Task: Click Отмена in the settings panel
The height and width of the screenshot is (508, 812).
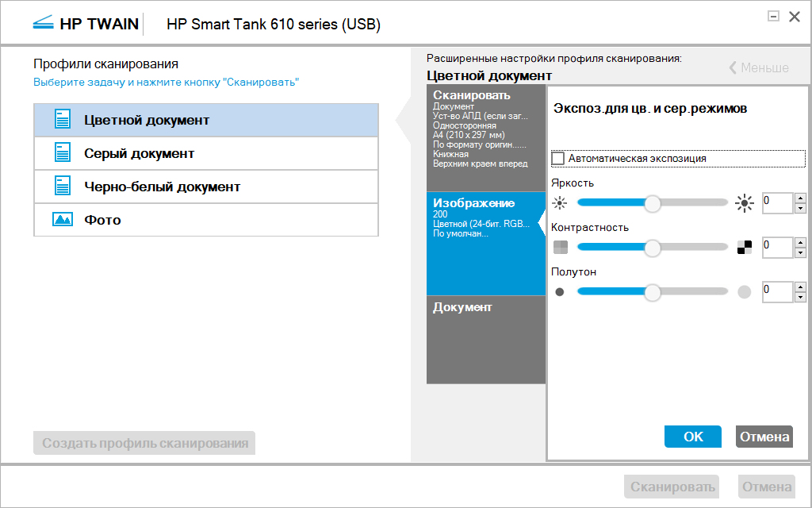Action: coord(764,437)
